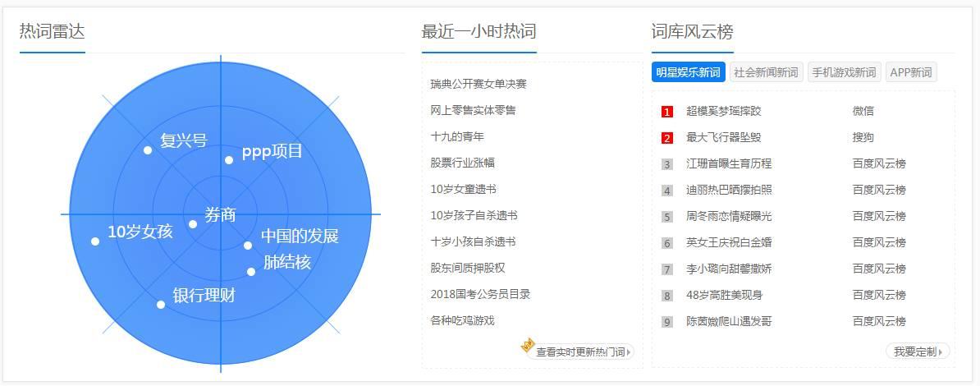980x386 pixels.
Task: Select the 明星娱乐新词 tab
Action: coord(688,72)
